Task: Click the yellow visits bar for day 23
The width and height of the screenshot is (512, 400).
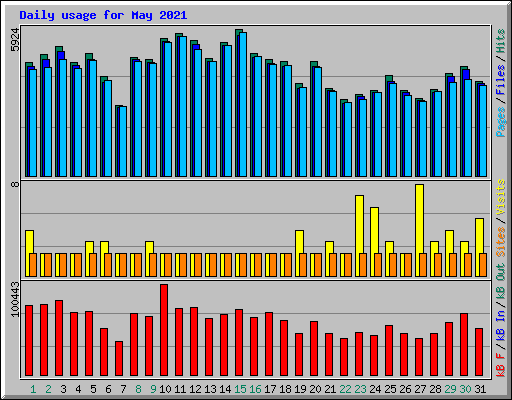Action: (359, 224)
